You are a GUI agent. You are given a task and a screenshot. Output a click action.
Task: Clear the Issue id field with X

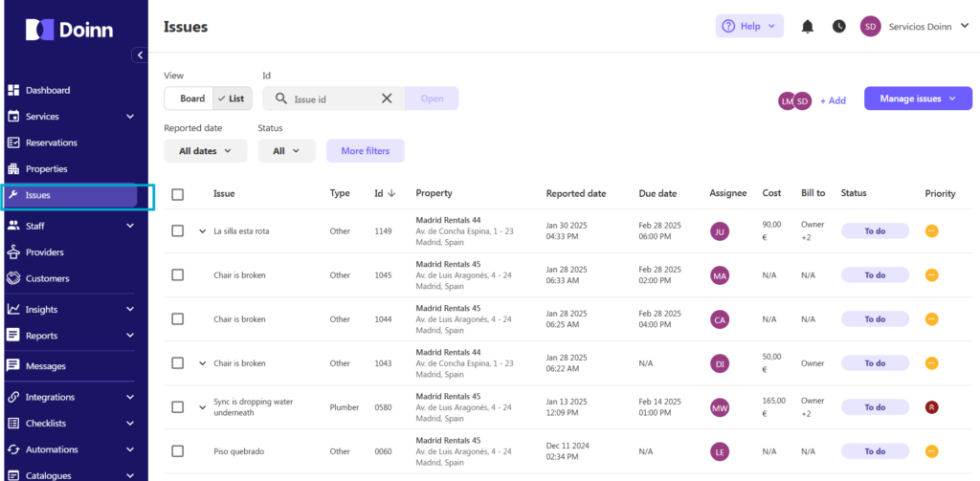[x=387, y=98]
